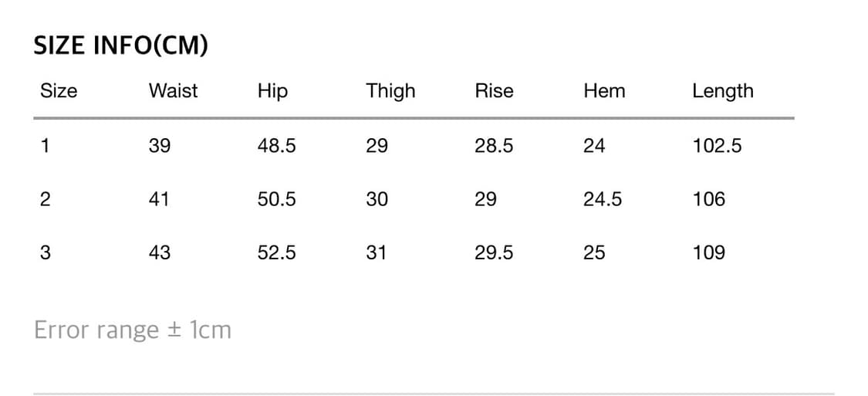Select the hip value 52.5
The width and height of the screenshot is (868, 396).
coord(276,252)
